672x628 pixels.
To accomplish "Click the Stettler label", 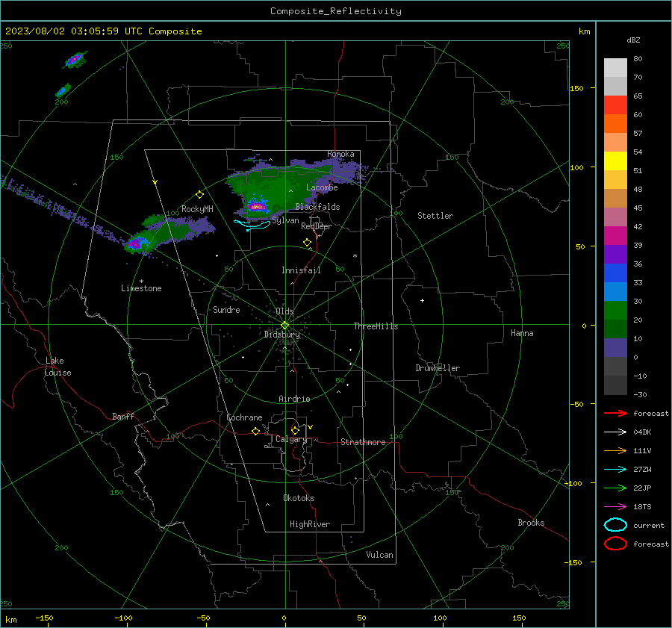I will (x=435, y=216).
